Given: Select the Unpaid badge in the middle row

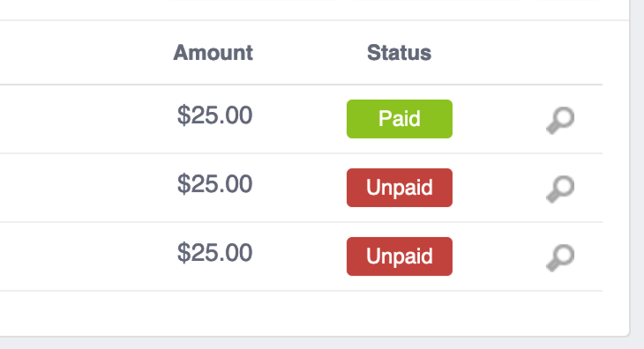Looking at the screenshot, I should (x=400, y=188).
